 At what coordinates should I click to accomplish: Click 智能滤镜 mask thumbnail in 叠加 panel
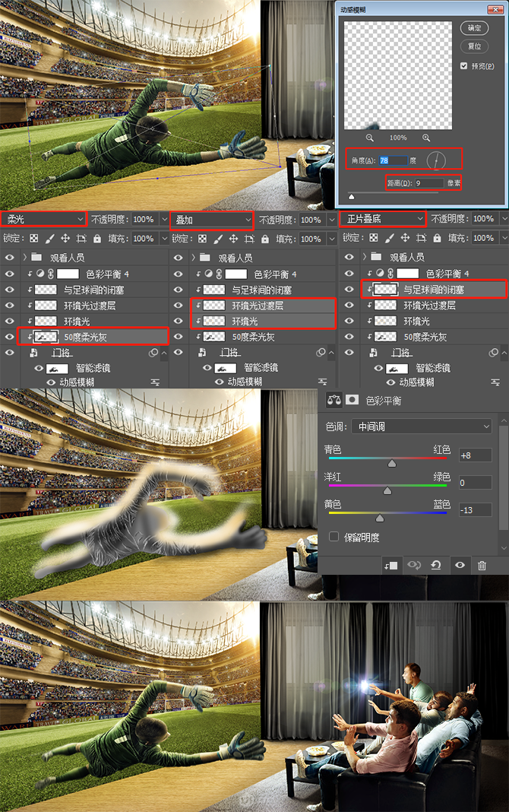point(225,368)
